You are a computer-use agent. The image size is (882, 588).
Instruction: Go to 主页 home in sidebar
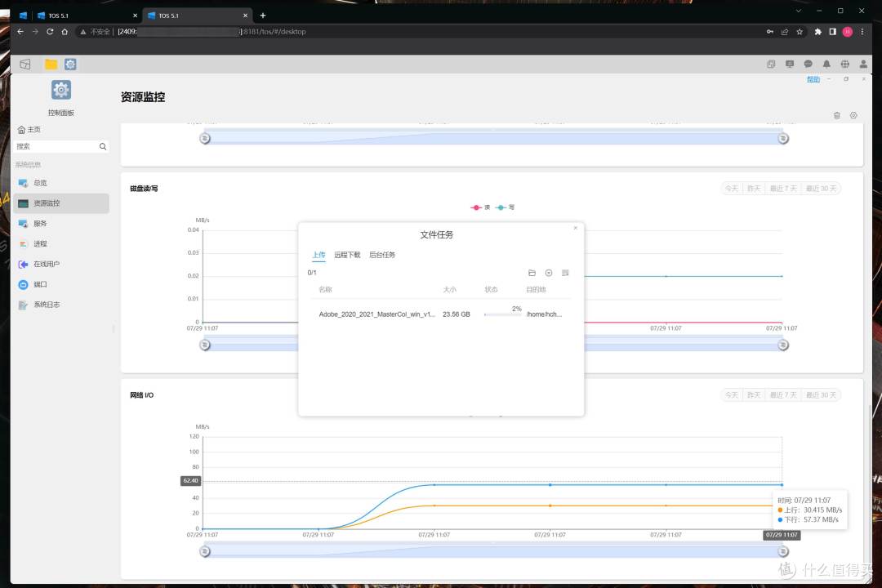pos(29,129)
